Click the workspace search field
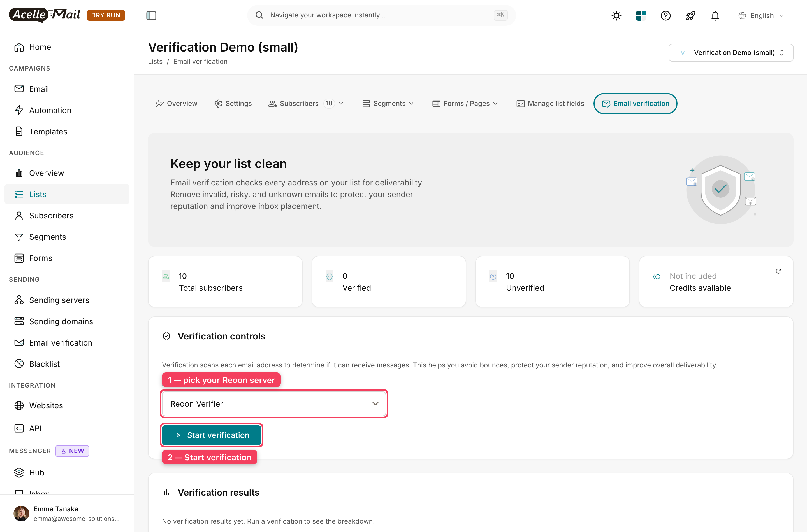 tap(381, 15)
